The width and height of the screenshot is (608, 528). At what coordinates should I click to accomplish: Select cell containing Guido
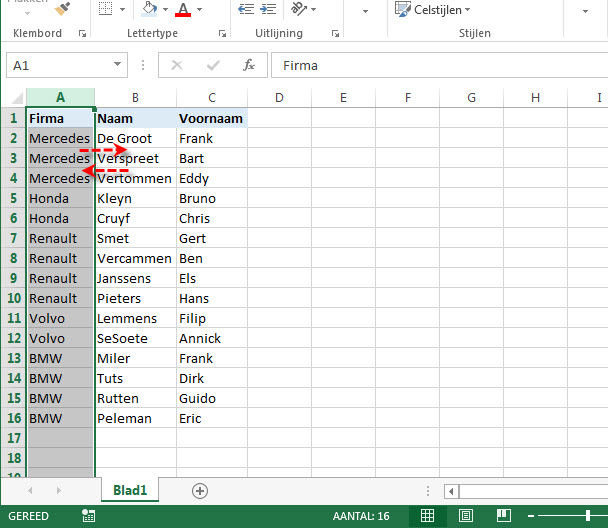click(x=212, y=399)
